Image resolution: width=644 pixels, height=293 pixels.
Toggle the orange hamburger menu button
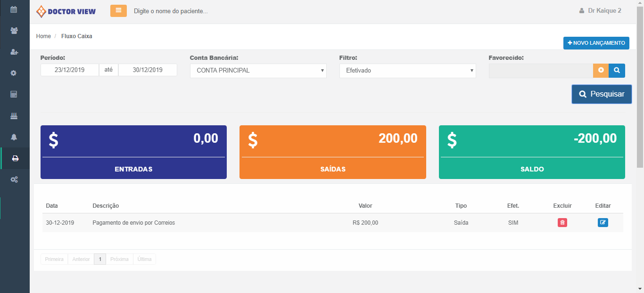click(x=118, y=10)
